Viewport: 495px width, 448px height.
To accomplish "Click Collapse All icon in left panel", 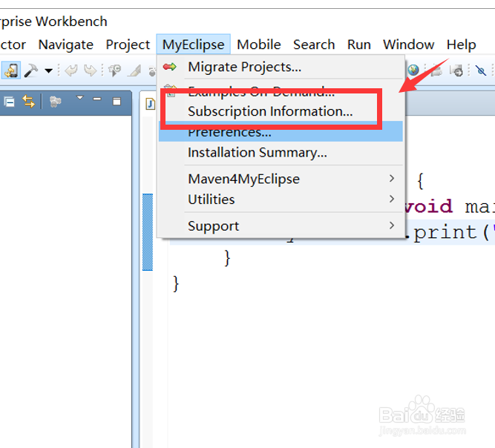I will click(9, 102).
